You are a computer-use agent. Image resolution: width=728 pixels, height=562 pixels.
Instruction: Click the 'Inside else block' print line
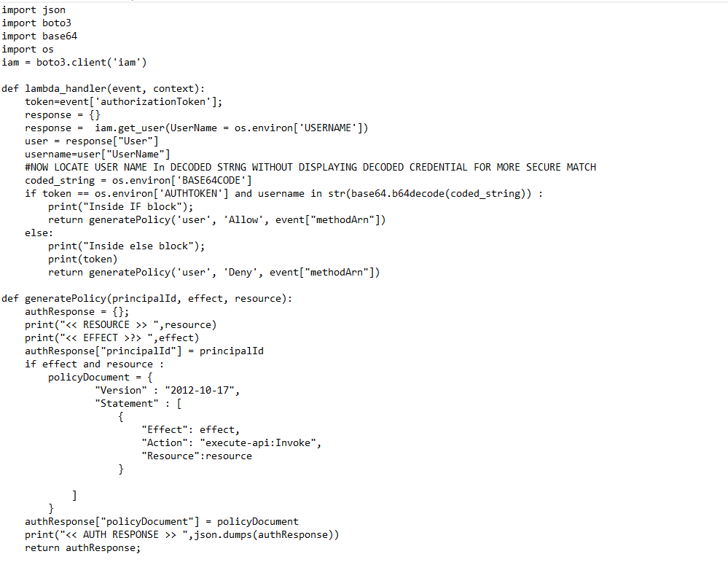point(126,246)
